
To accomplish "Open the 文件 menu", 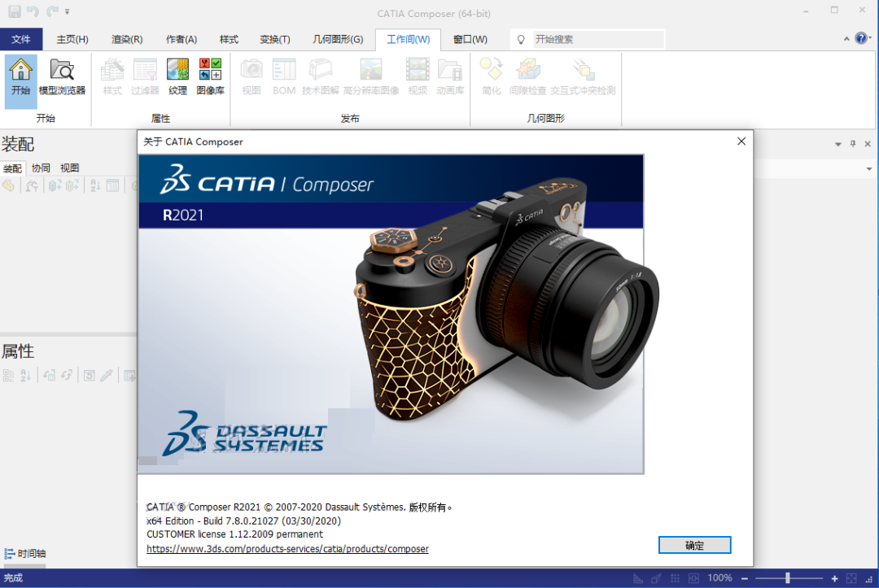I will coord(21,38).
